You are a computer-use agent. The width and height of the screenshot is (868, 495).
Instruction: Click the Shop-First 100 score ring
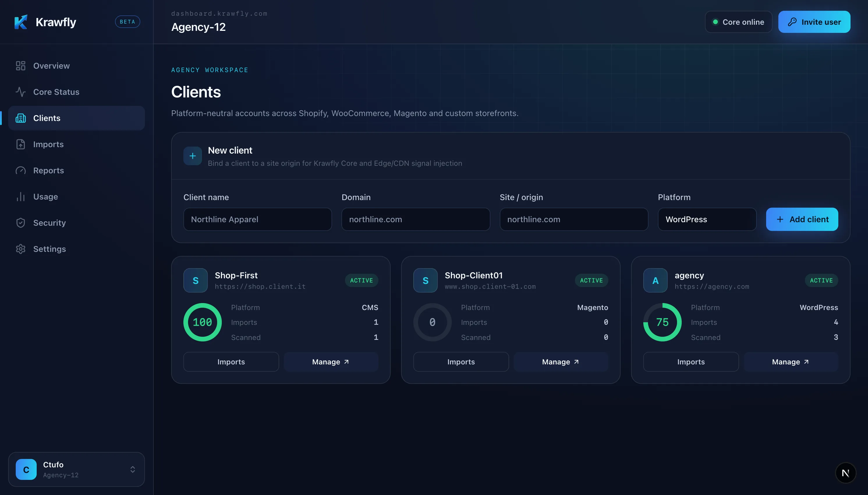203,322
